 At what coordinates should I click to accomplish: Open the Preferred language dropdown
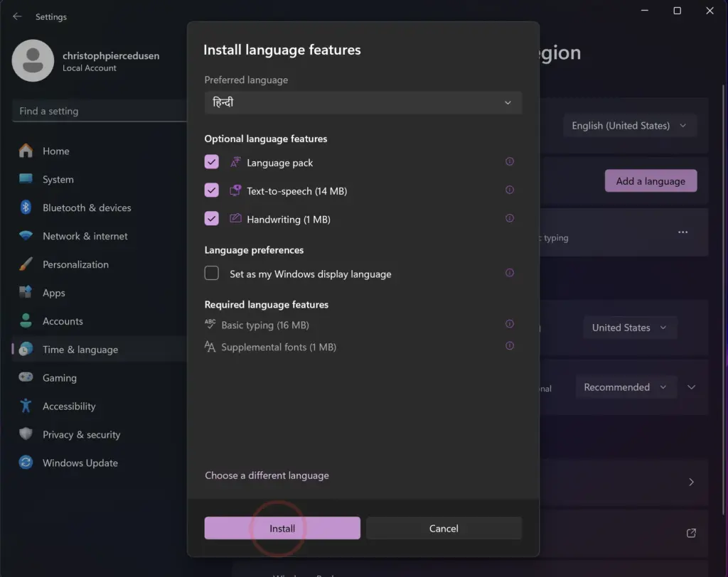point(363,102)
